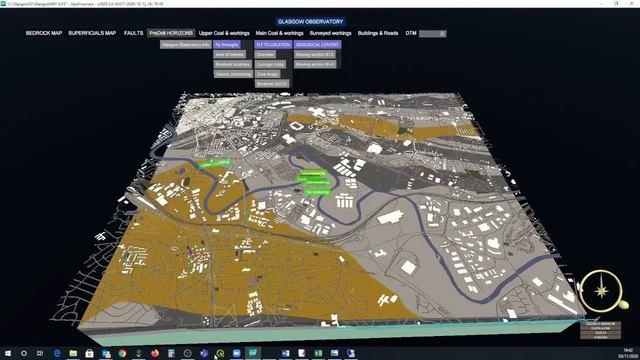
Task: Click the bottom row of the legend box
Action: (600, 337)
